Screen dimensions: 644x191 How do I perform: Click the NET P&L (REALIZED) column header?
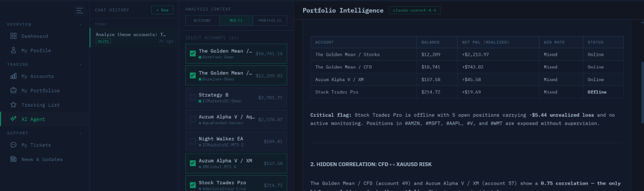click(x=486, y=42)
